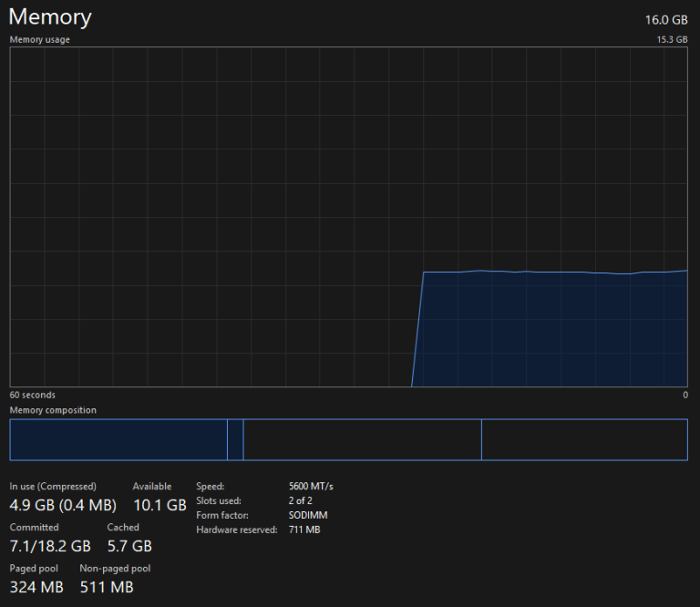Click the 711 MB hardware reserved value
This screenshot has width=700, height=607.
304,530
